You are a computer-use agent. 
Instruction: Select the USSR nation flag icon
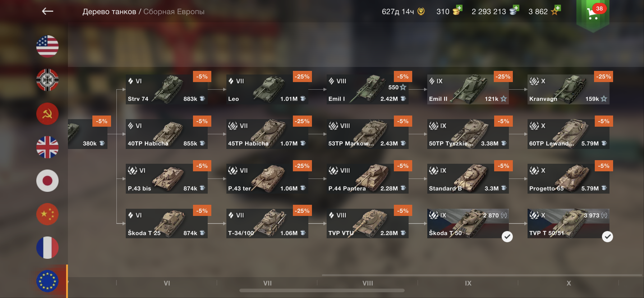(x=47, y=113)
